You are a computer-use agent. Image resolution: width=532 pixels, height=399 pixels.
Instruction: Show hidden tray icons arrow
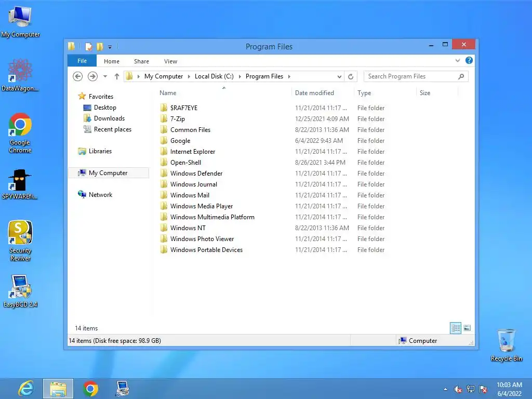pos(445,389)
